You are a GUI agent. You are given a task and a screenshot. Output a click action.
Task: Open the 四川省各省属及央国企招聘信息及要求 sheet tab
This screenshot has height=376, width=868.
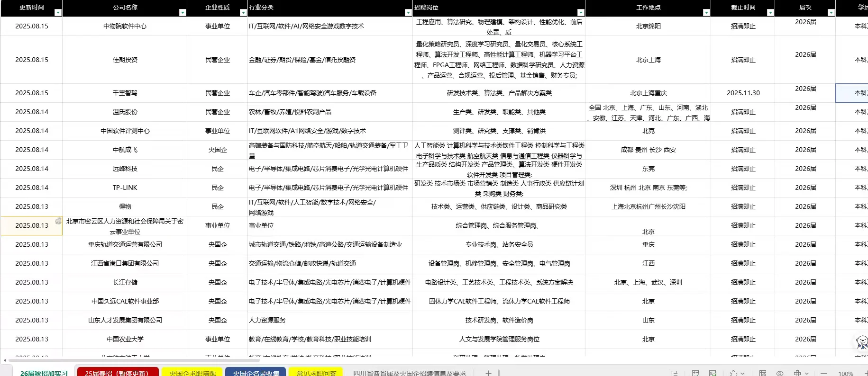[x=410, y=373]
